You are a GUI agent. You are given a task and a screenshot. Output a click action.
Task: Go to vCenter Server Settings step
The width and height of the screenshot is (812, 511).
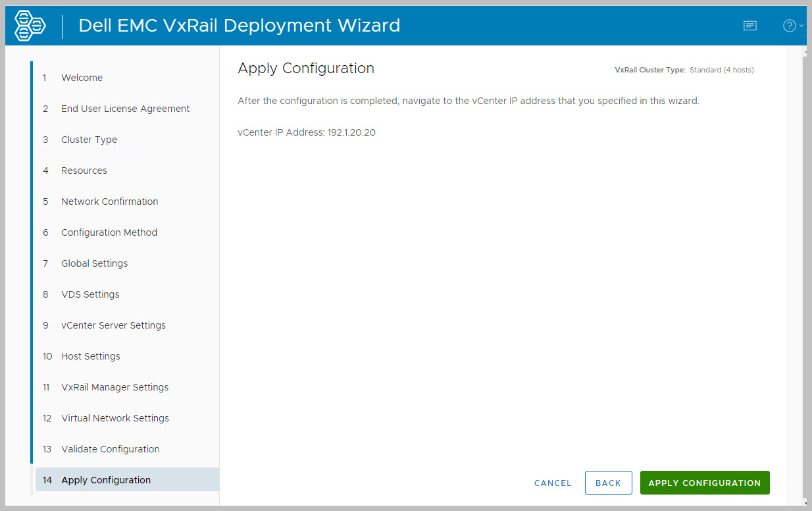(113, 325)
